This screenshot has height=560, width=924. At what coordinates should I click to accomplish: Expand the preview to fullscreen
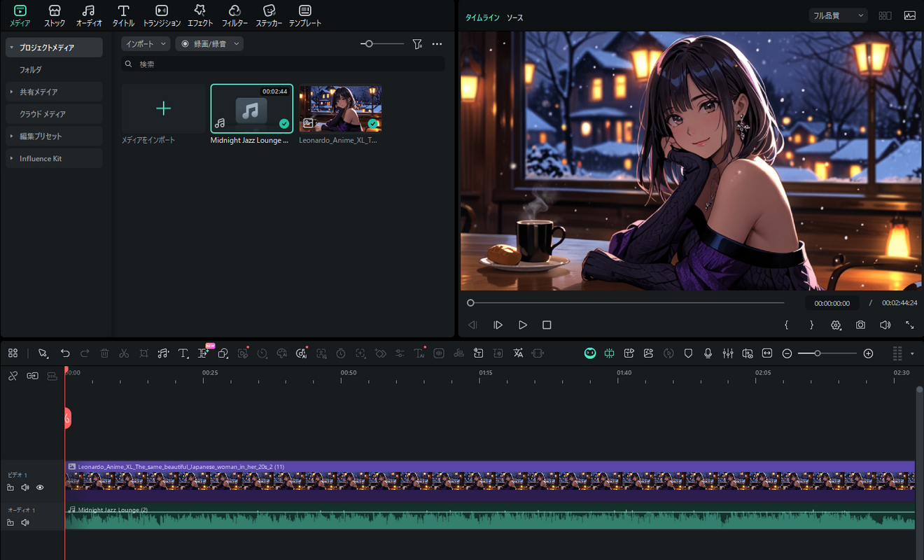click(x=909, y=325)
